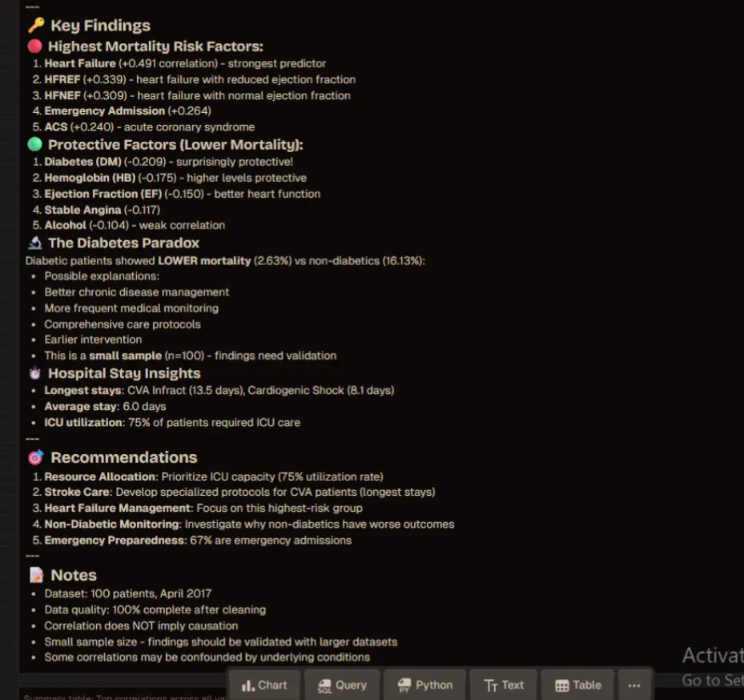Click the notepad icon beside Notes
Screen dimensions: 744x700
(36, 575)
